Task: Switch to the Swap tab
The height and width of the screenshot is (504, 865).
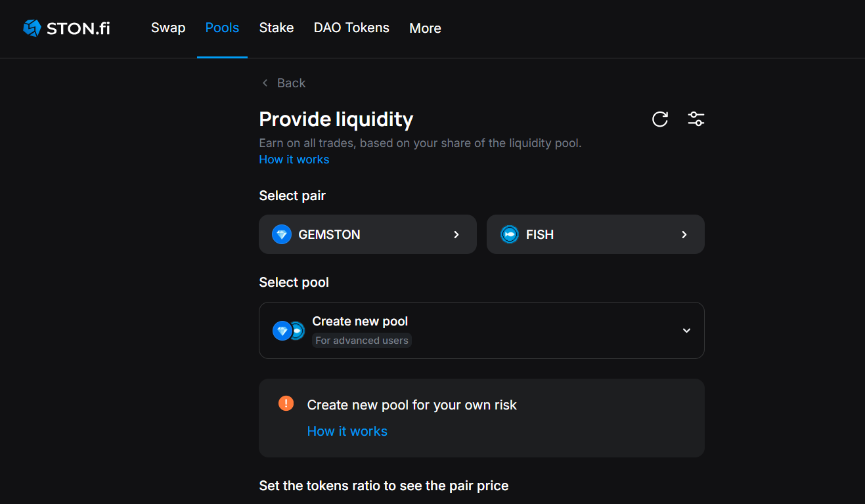Action: [x=168, y=28]
